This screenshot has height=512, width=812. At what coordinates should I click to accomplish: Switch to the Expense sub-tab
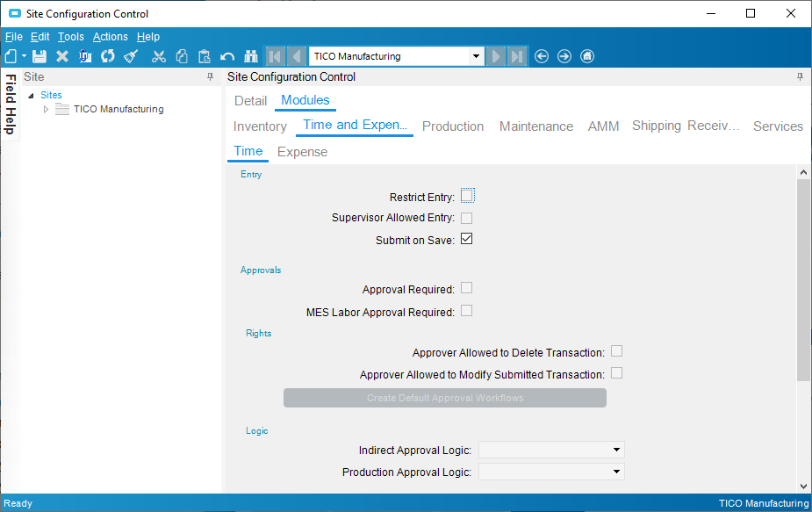pyautogui.click(x=303, y=152)
